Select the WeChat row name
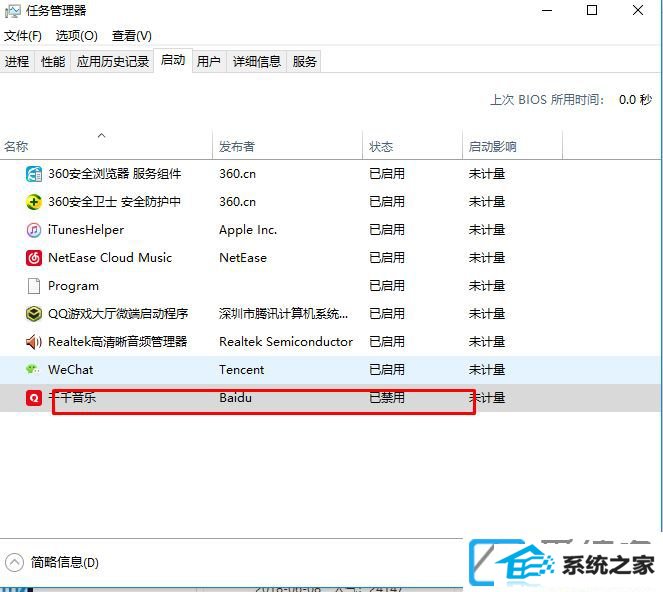Viewport: 663px width, 592px height. tap(71, 370)
